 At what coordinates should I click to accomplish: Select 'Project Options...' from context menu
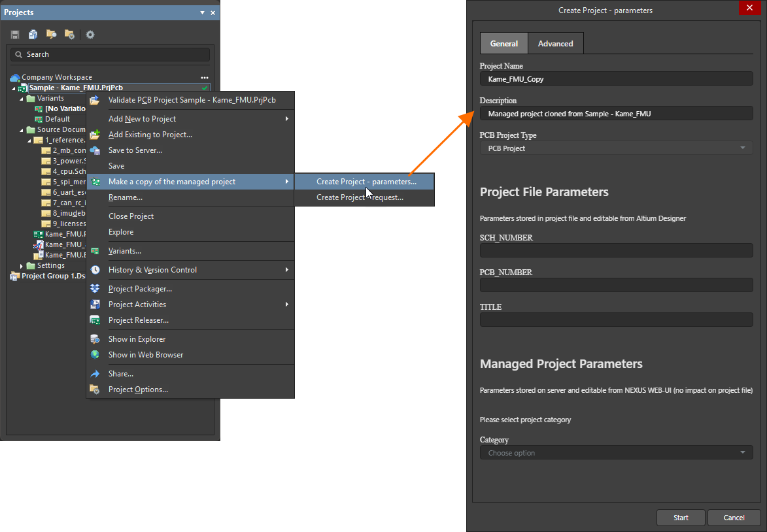point(138,390)
